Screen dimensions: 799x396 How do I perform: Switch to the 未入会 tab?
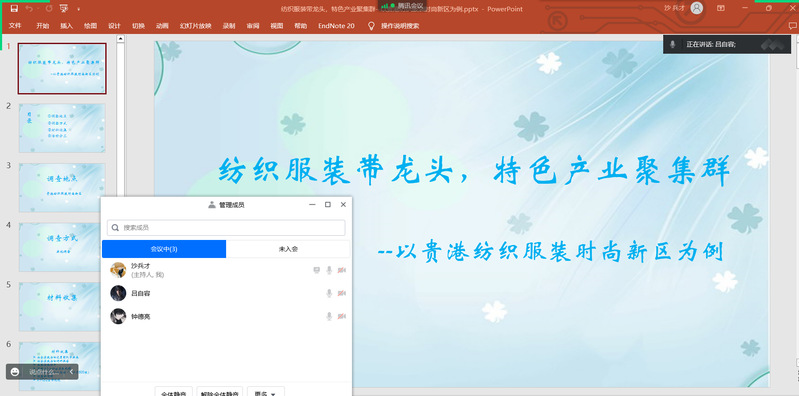tap(288, 249)
